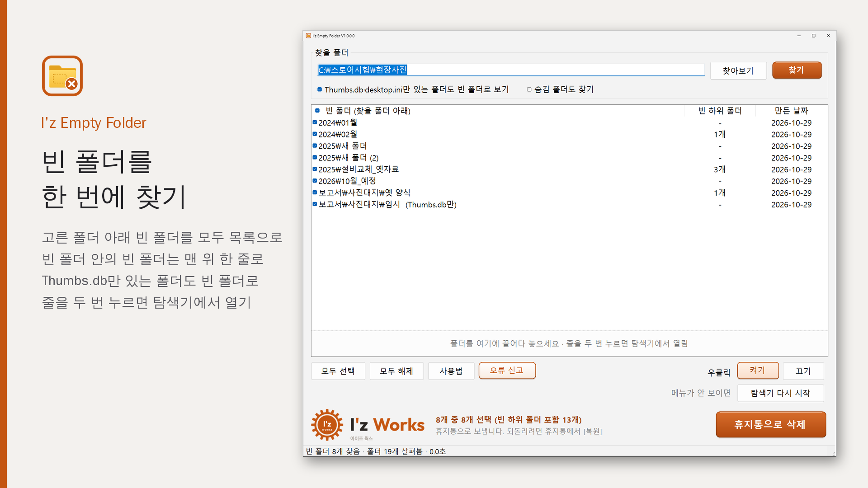Click the large folder-with-X app logo

tap(62, 76)
